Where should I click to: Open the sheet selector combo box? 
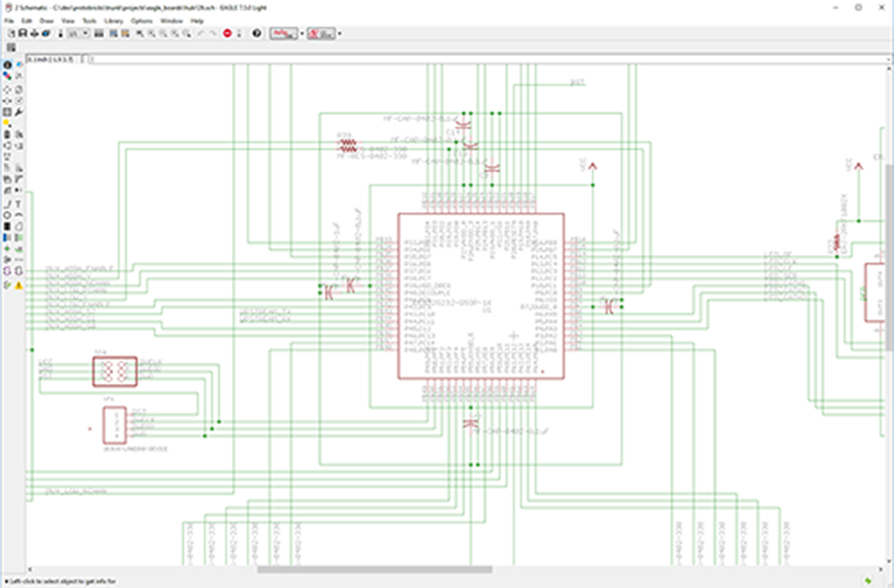pos(79,33)
